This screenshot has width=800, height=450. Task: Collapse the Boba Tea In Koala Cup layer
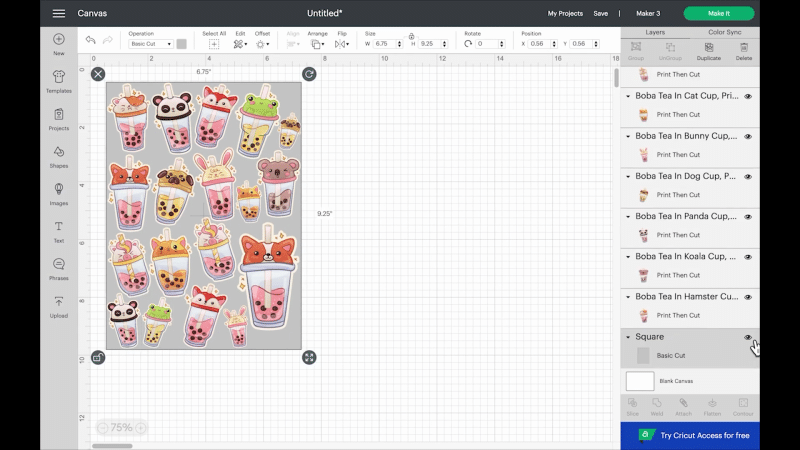pos(628,257)
